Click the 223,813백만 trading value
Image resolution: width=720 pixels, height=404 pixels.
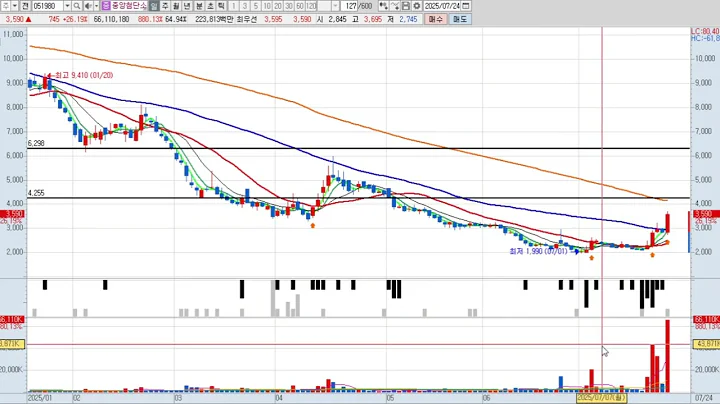(x=214, y=19)
